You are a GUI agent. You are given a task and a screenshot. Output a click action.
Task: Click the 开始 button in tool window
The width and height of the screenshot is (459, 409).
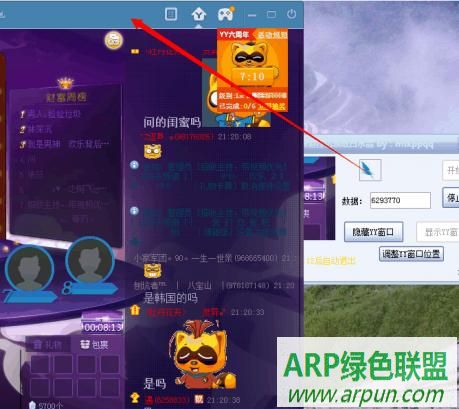[451, 170]
